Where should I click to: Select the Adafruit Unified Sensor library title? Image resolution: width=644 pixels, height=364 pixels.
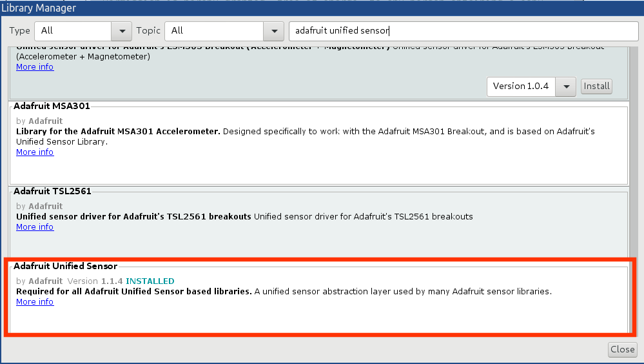pos(65,266)
